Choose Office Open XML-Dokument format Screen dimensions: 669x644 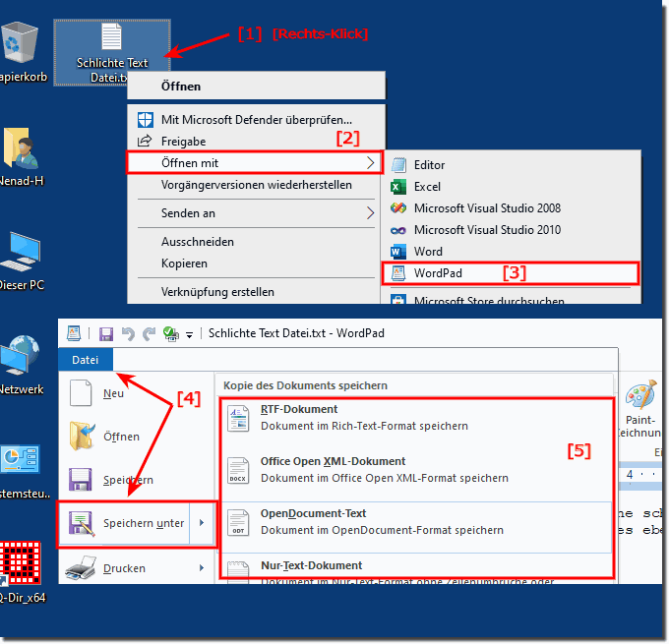416,470
